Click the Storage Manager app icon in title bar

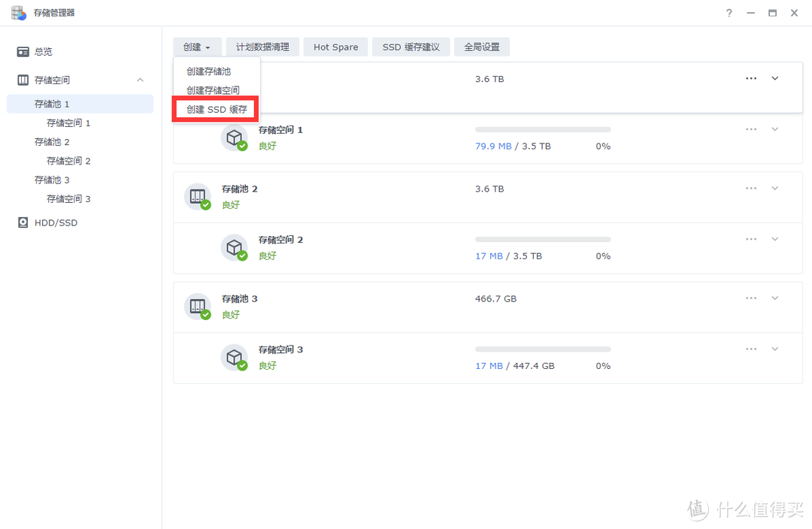[19, 13]
